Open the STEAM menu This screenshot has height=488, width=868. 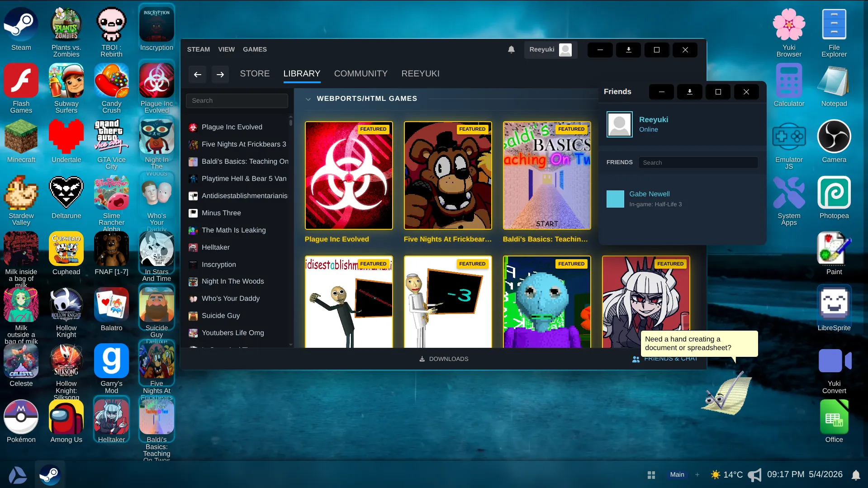click(199, 49)
